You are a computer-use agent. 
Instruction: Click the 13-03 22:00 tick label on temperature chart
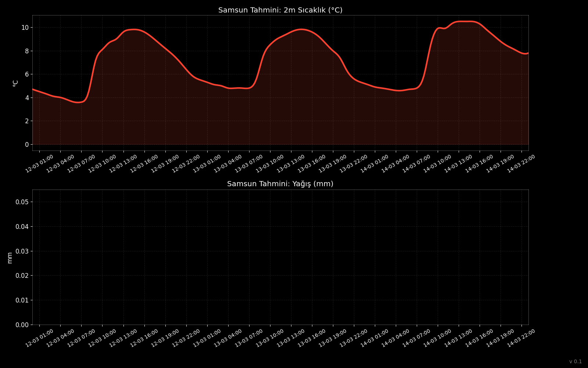[x=354, y=164]
